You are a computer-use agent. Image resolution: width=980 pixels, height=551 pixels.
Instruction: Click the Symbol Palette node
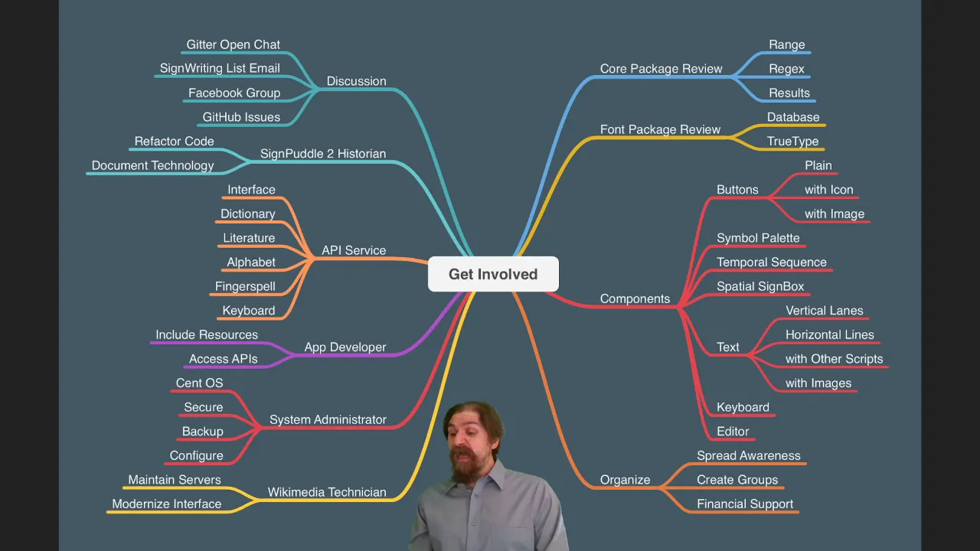758,238
